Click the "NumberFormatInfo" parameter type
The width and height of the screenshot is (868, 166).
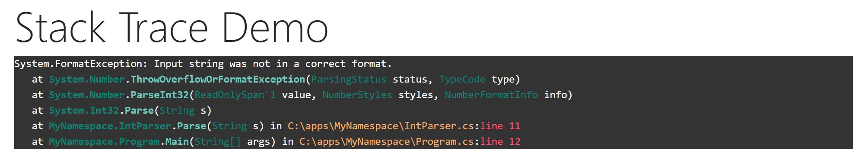click(491, 95)
